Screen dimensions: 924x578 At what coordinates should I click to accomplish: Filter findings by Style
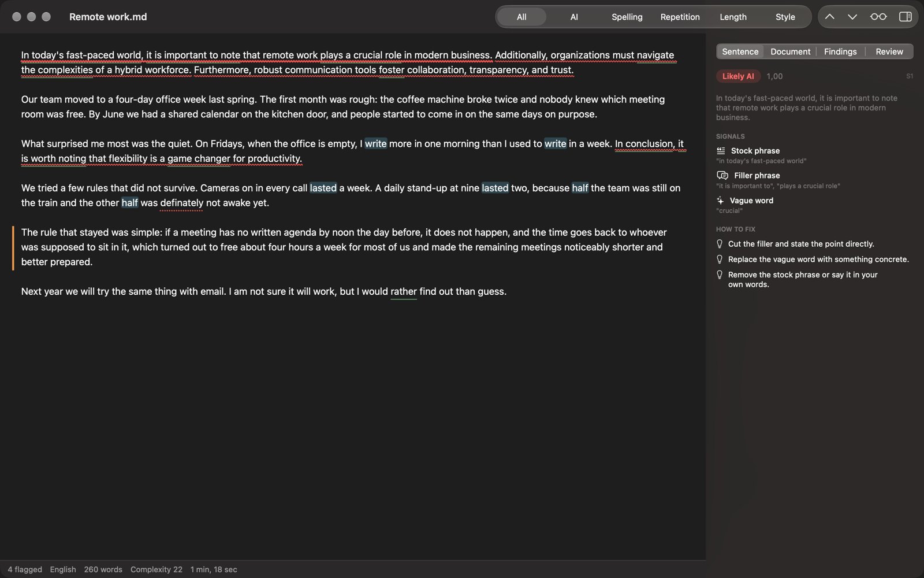tap(785, 17)
